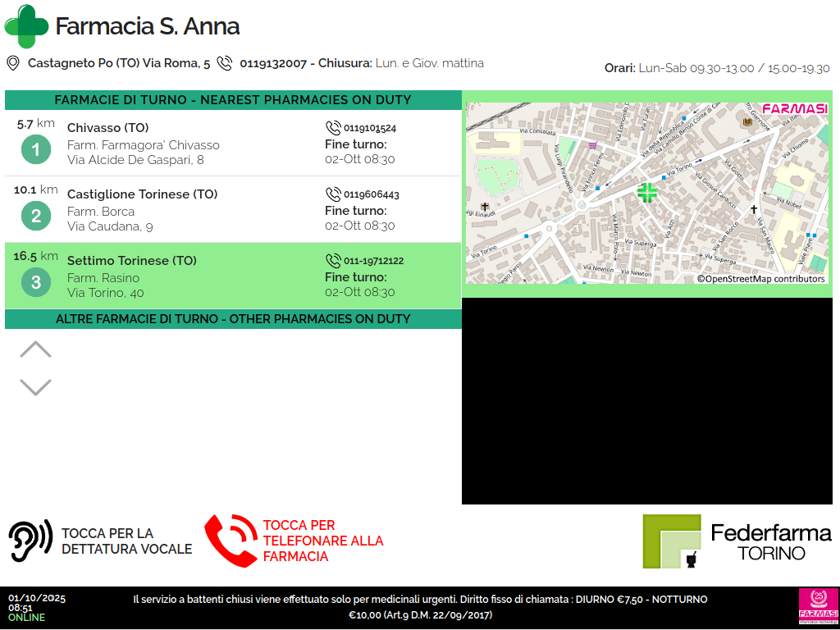The image size is (840, 630).
Task: Click the green cross Farmacia S. Anna logo
Action: click(x=26, y=26)
